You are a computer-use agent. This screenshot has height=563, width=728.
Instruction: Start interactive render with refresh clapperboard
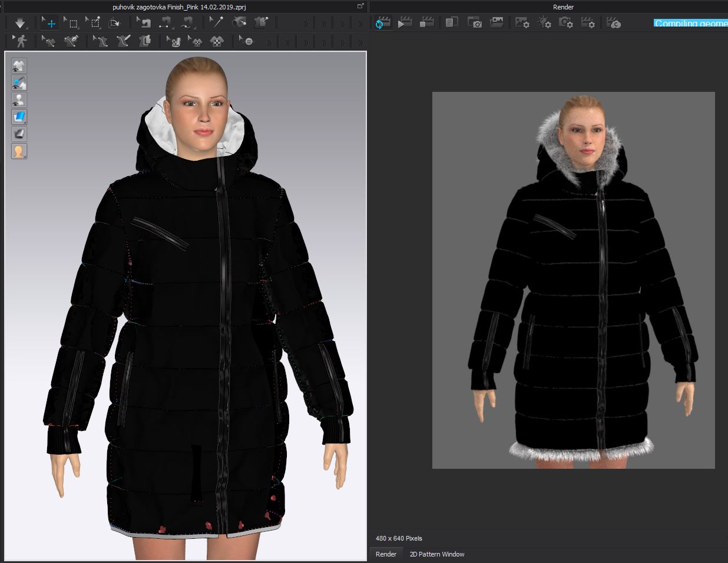point(382,23)
